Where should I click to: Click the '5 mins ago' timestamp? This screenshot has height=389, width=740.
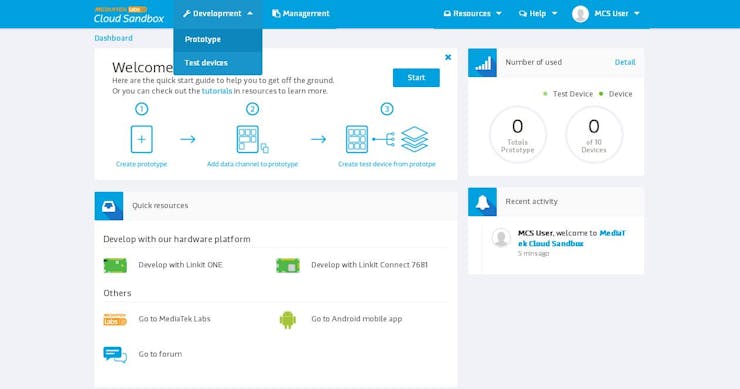(533, 254)
